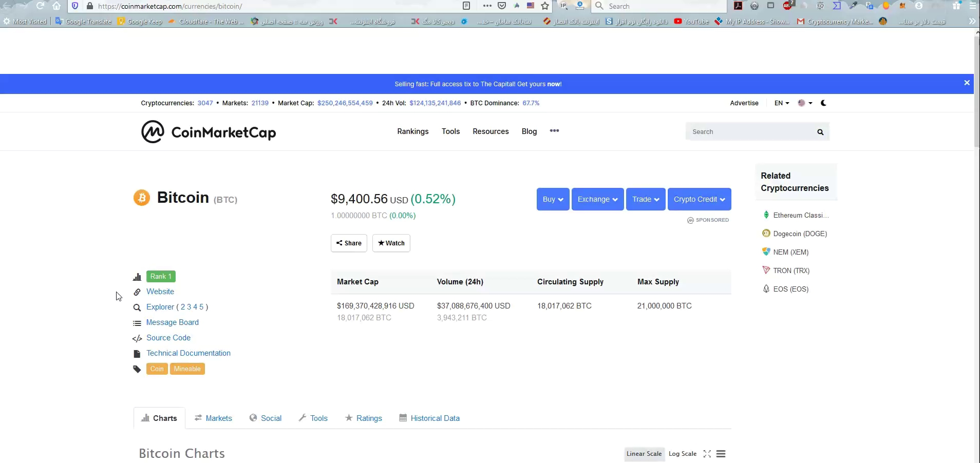Click the CoinMarketCap search input field

[x=750, y=132]
